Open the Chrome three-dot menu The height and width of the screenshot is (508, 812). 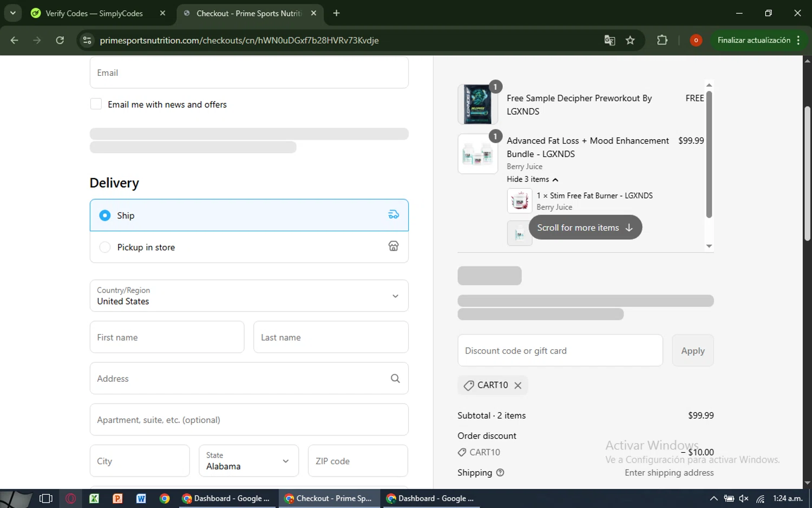click(x=798, y=40)
